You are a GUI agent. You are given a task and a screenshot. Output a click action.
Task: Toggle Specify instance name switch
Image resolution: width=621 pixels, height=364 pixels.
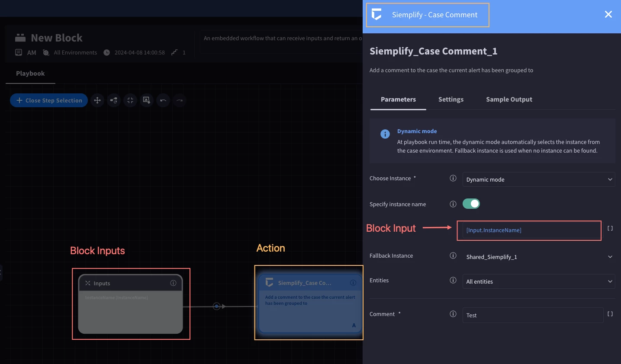click(x=471, y=204)
